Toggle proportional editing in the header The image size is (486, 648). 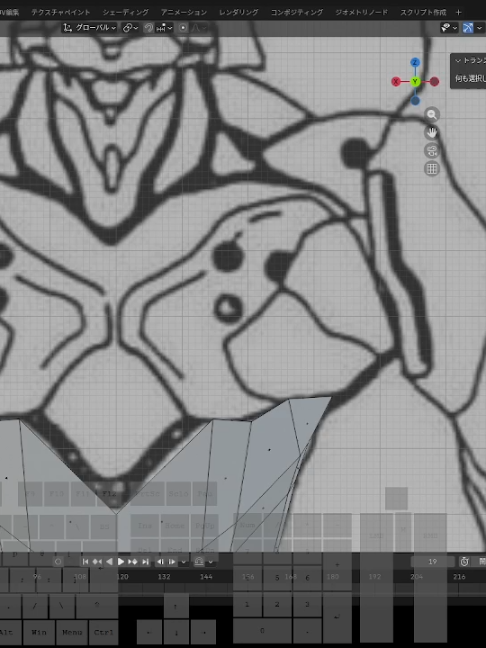[183, 28]
